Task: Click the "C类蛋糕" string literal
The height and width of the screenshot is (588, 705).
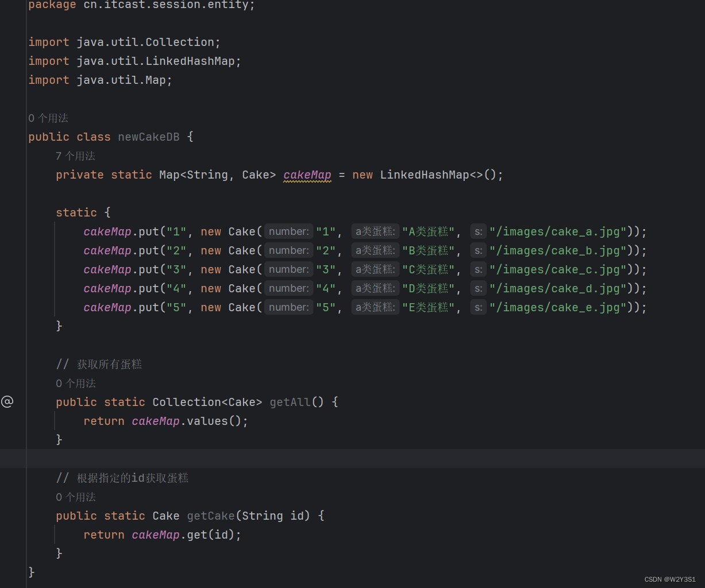Action: click(429, 269)
